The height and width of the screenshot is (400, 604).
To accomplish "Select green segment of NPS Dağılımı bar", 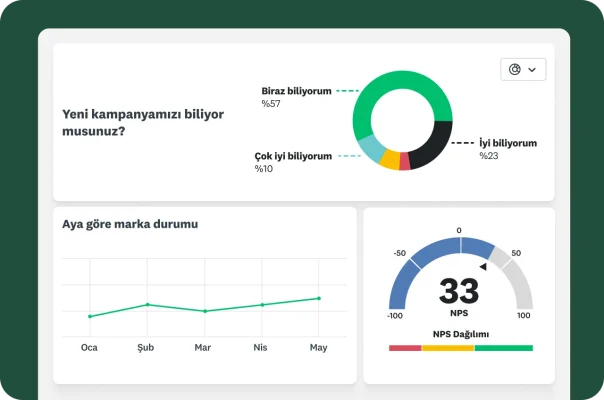I will point(504,348).
